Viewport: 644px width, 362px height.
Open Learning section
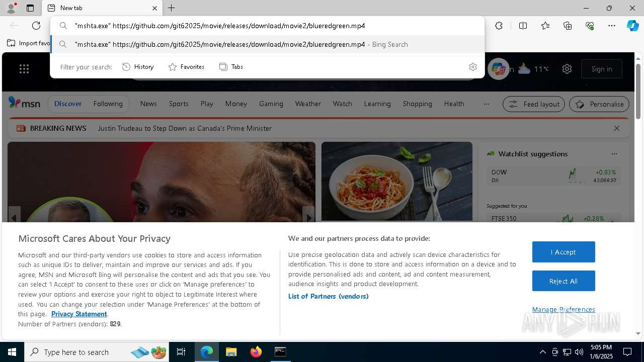pos(377,104)
